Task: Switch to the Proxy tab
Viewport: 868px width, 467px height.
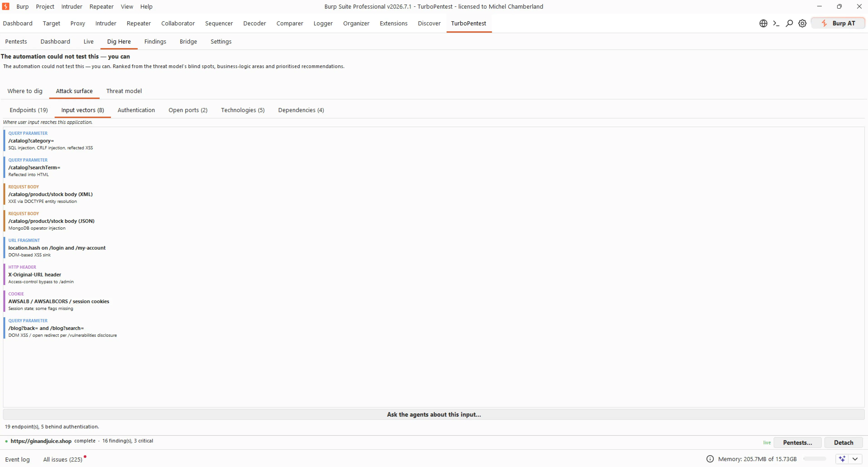Action: [78, 23]
